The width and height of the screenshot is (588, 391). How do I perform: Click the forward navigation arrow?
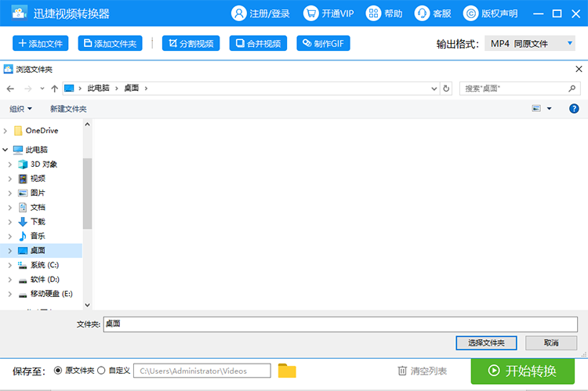tap(28, 89)
